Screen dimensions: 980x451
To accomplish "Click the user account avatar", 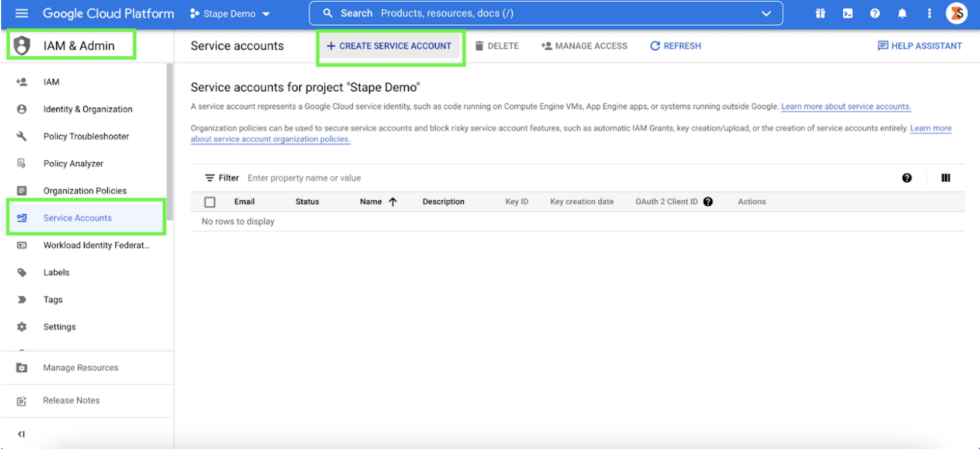I will (x=956, y=13).
